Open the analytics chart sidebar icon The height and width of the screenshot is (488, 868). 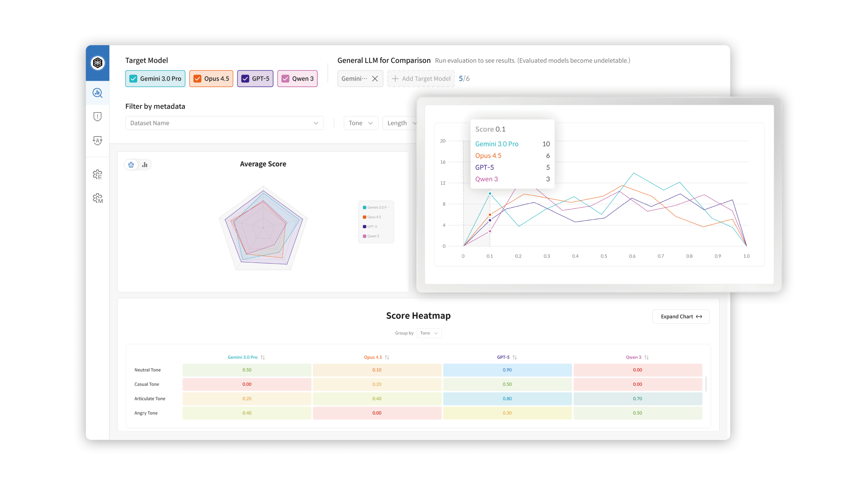[98, 93]
